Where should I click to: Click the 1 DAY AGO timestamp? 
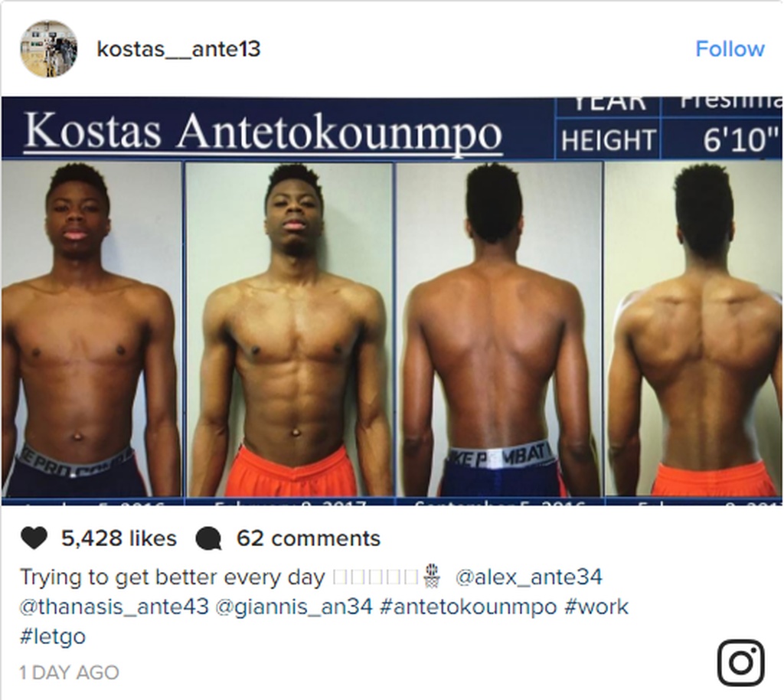click(x=70, y=672)
